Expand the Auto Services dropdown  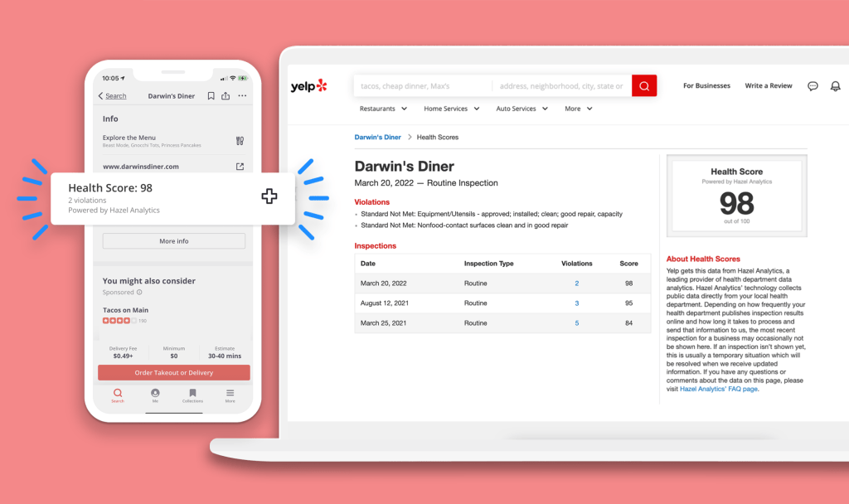click(x=522, y=109)
